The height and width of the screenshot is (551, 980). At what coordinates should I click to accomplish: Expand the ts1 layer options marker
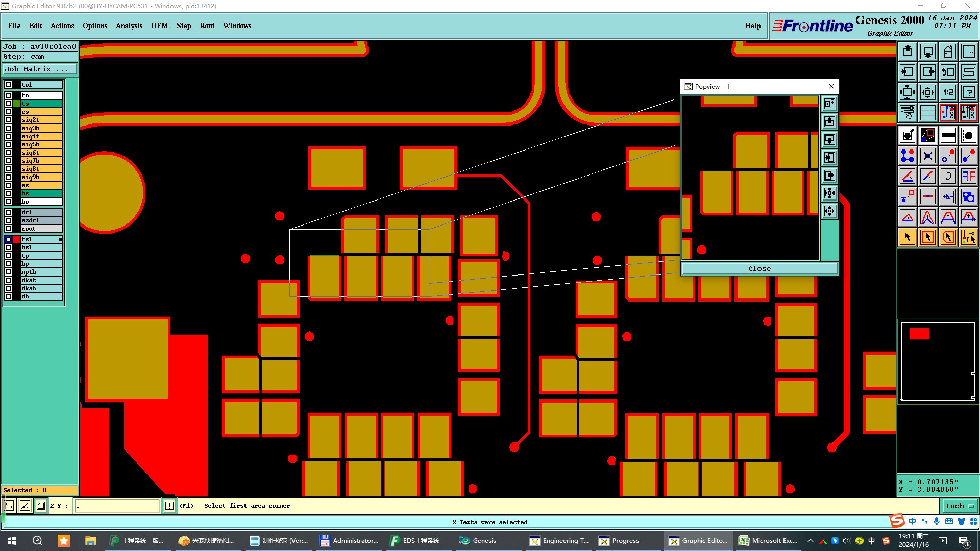(60, 239)
